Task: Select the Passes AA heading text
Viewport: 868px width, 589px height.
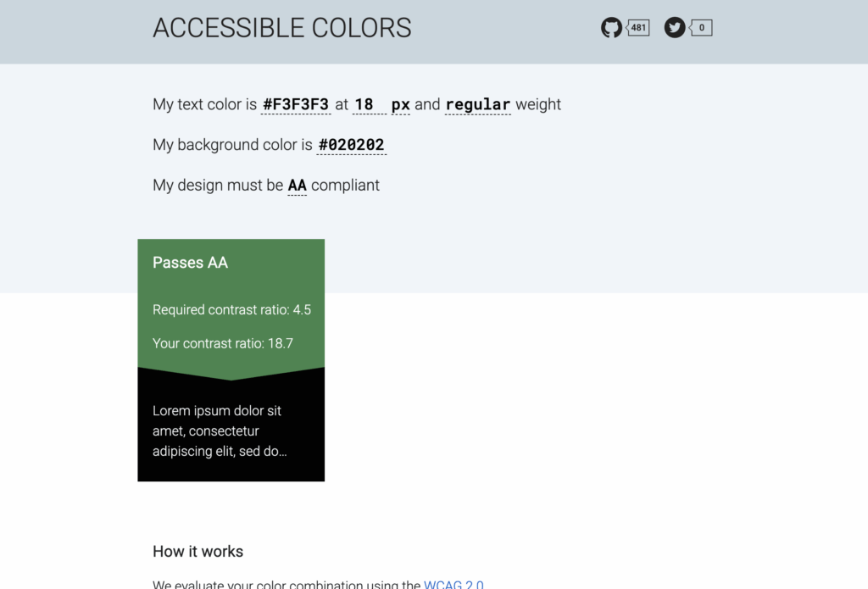Action: click(x=191, y=263)
